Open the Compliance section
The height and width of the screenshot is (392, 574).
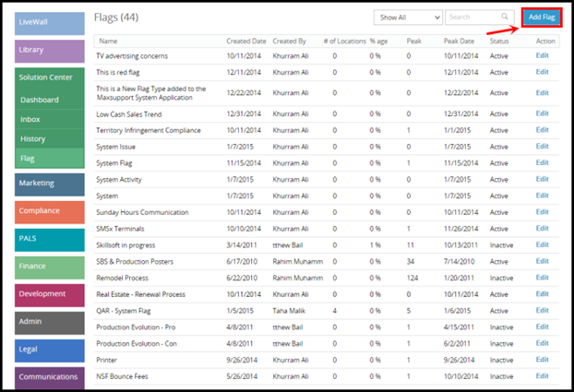coord(50,212)
